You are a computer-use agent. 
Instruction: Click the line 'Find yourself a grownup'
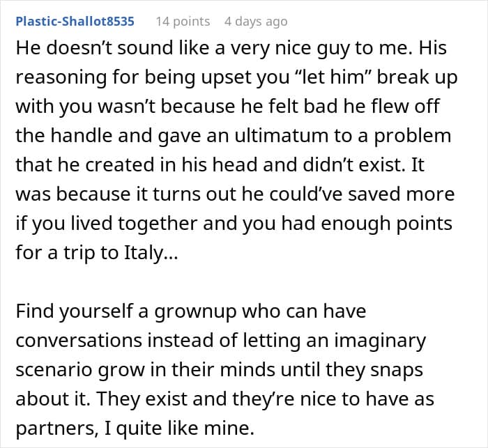pyautogui.click(x=191, y=311)
